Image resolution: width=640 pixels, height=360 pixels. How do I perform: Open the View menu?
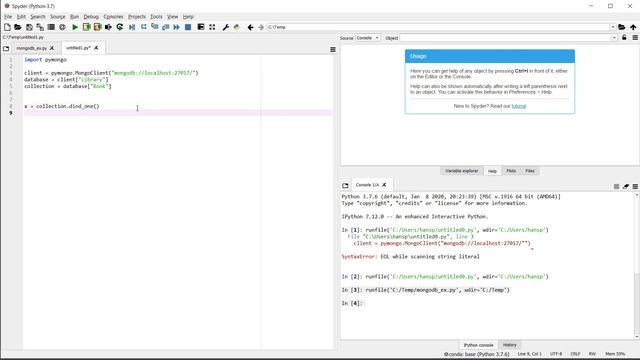point(172,17)
